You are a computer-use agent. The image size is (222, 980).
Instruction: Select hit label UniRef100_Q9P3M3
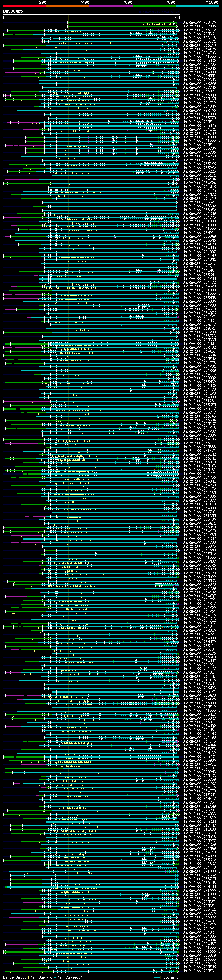tap(199, 80)
